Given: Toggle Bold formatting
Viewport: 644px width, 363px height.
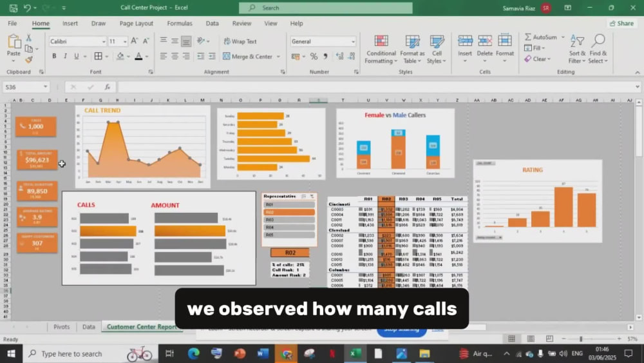Looking at the screenshot, I should click(54, 56).
